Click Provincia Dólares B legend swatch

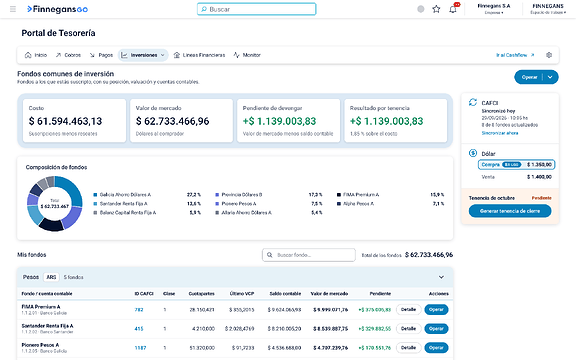[217, 195]
